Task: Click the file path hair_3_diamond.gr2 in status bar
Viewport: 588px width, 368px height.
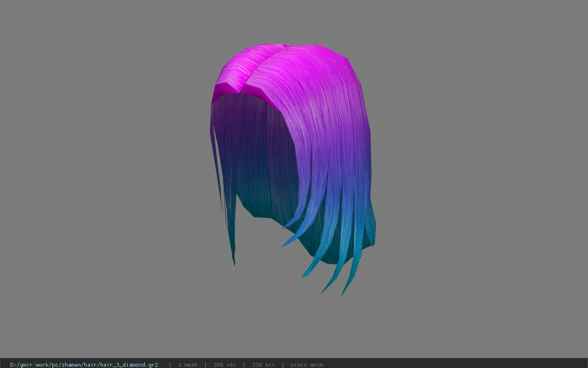Action: pos(84,365)
